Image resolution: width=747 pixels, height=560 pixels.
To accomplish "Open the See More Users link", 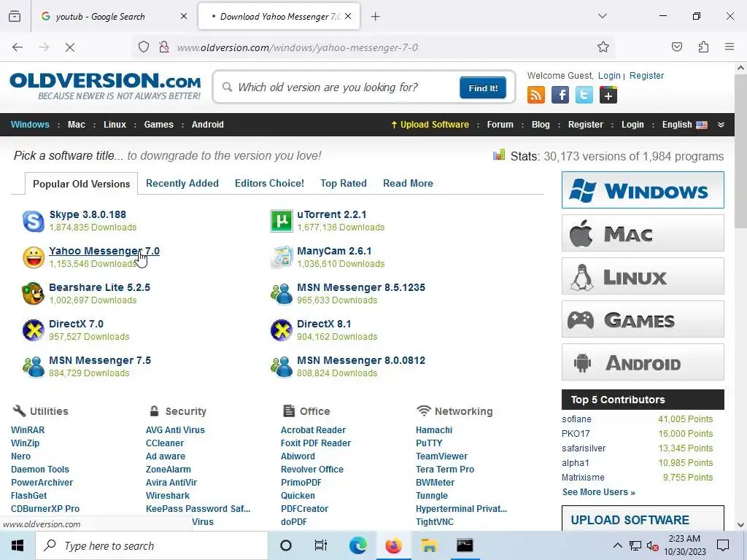I will 598,492.
